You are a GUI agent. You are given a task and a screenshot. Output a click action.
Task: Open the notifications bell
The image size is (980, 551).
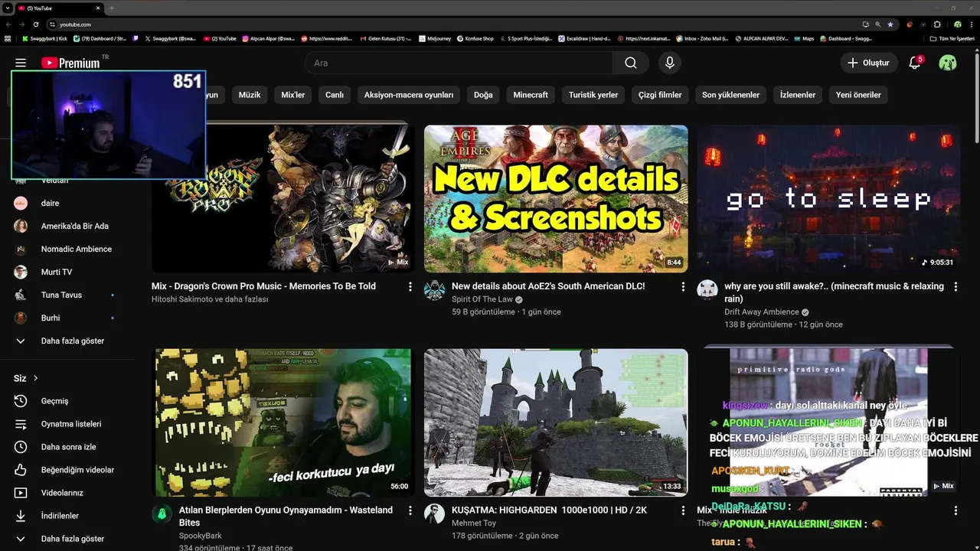click(x=914, y=63)
